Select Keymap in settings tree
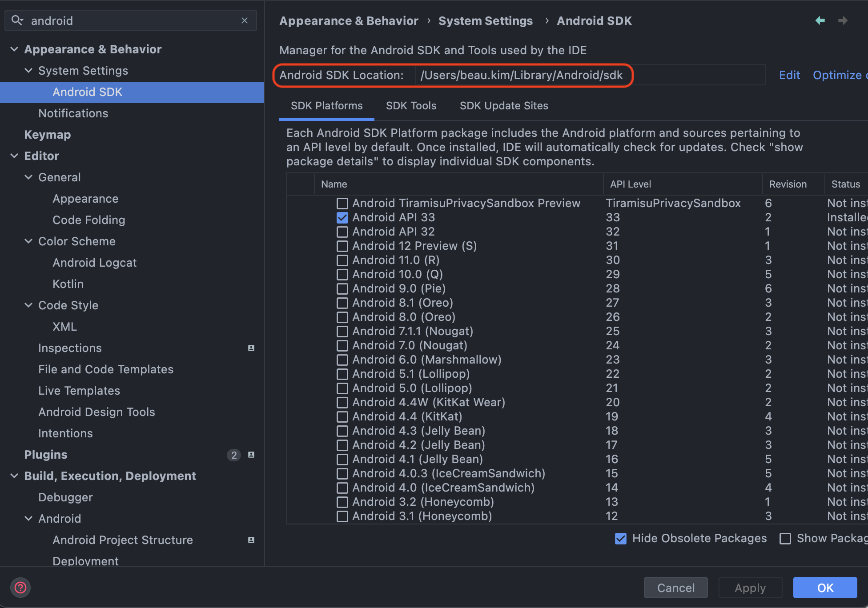Screen dimensions: 868x608 coord(48,135)
